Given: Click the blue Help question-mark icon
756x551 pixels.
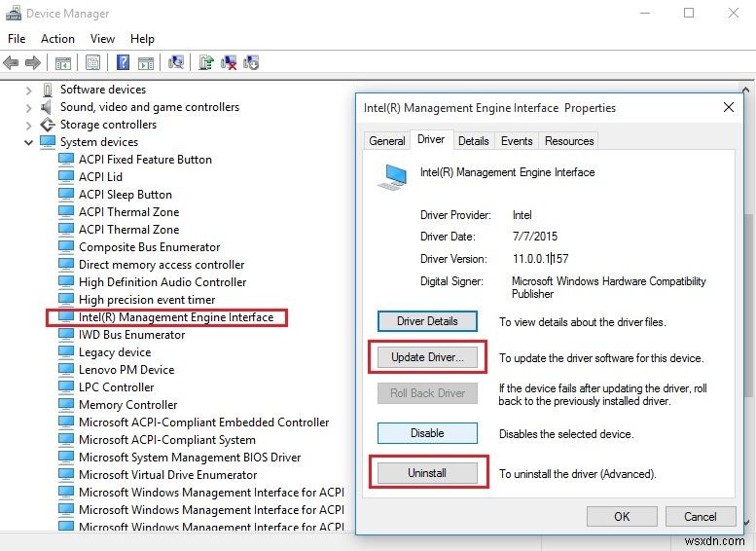Looking at the screenshot, I should 123,62.
